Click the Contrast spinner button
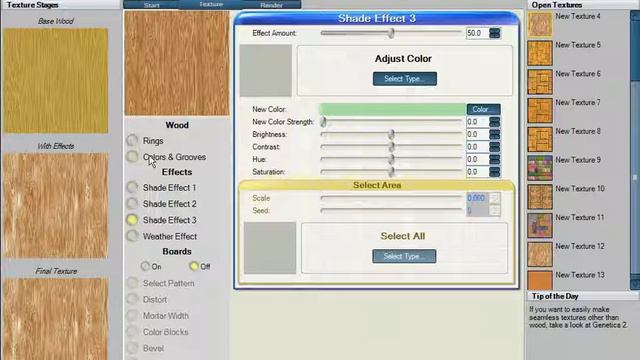This screenshot has height=360, width=640. (495, 147)
